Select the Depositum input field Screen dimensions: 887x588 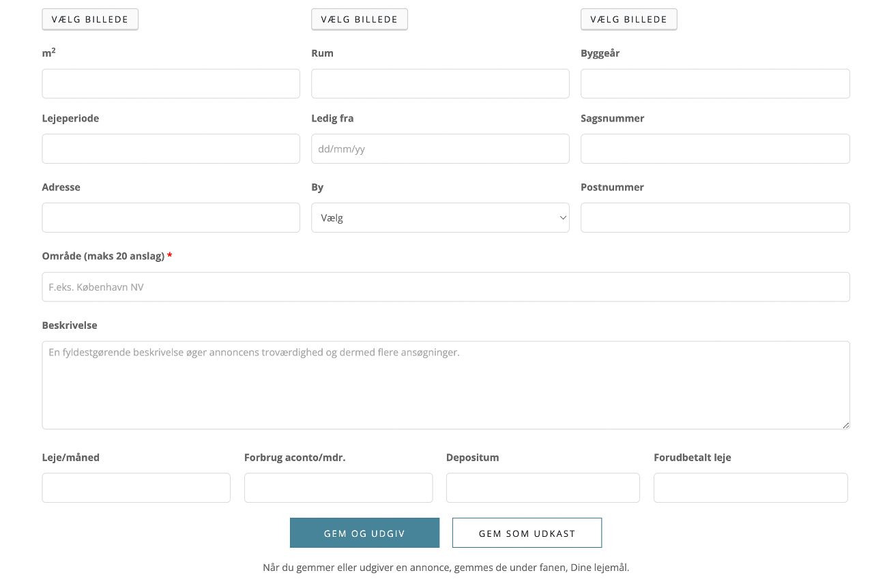coord(542,488)
